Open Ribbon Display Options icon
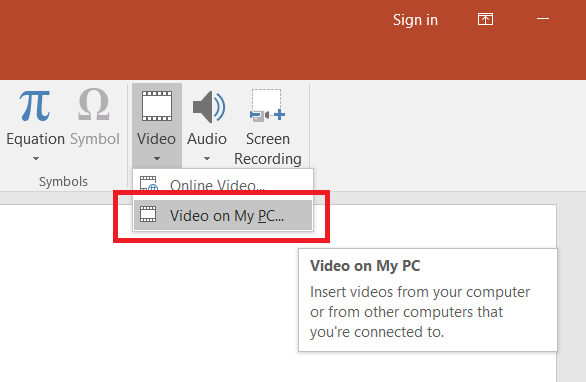Image resolution: width=586 pixels, height=382 pixels. (485, 19)
